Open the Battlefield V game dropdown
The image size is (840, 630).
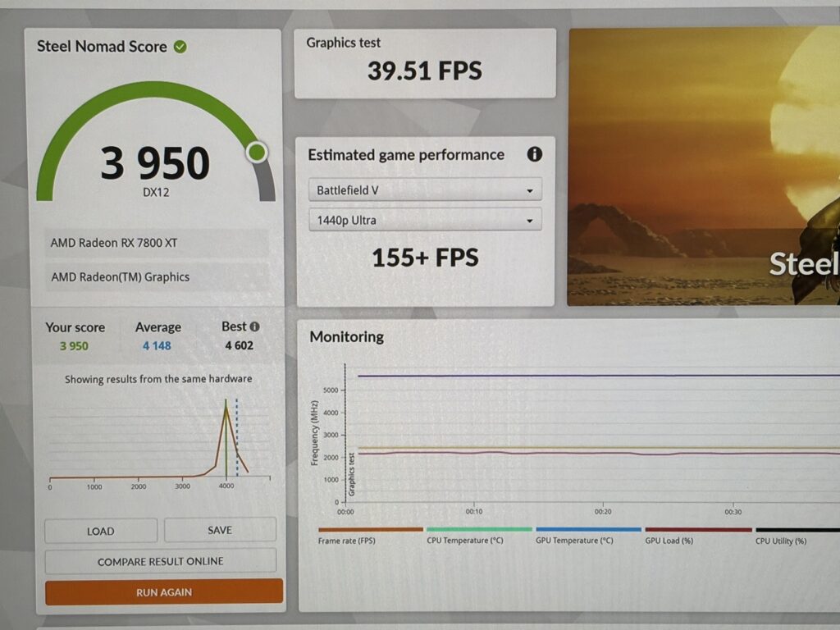coord(425,189)
